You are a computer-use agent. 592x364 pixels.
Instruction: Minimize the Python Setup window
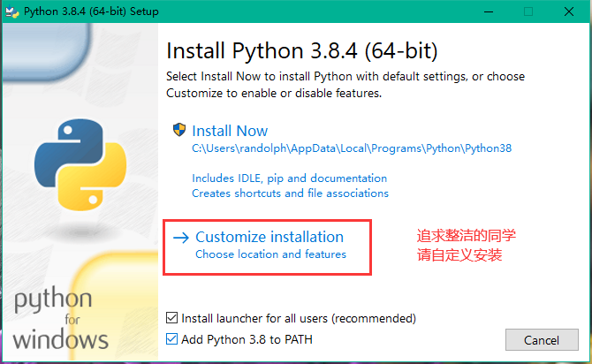point(489,11)
